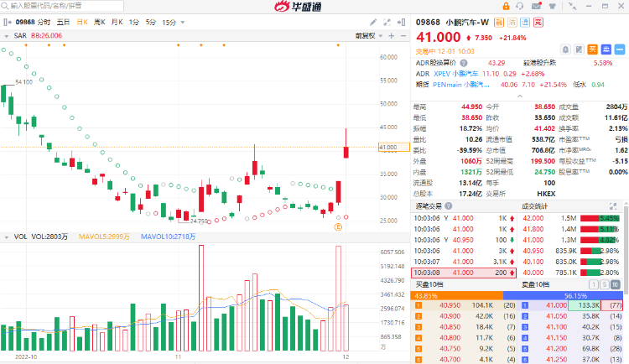Expand the trade statistics panel icon
The height and width of the screenshot is (364, 629).
pos(613,206)
